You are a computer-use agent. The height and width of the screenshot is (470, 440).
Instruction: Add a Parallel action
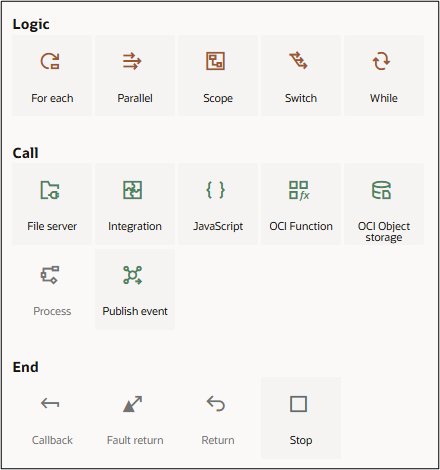(135, 76)
